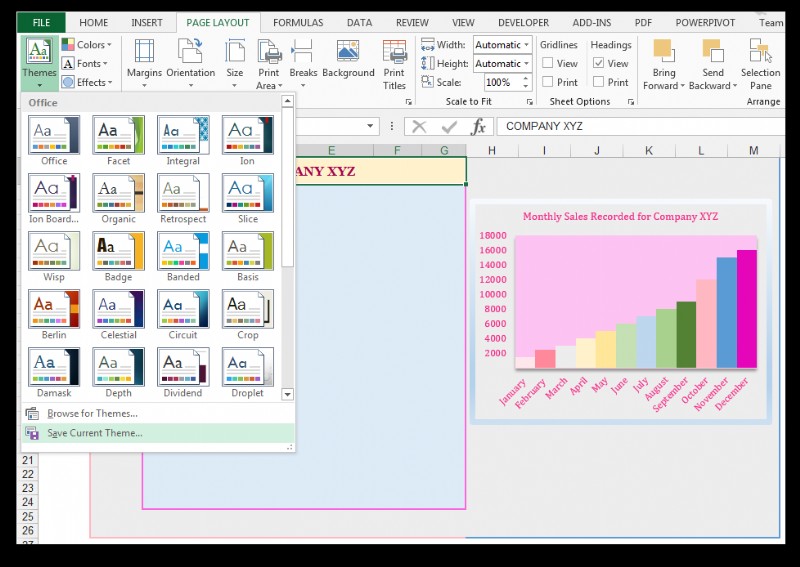Open the Width Automatic combo box
Viewport: 800px width, 567px height.
[503, 45]
